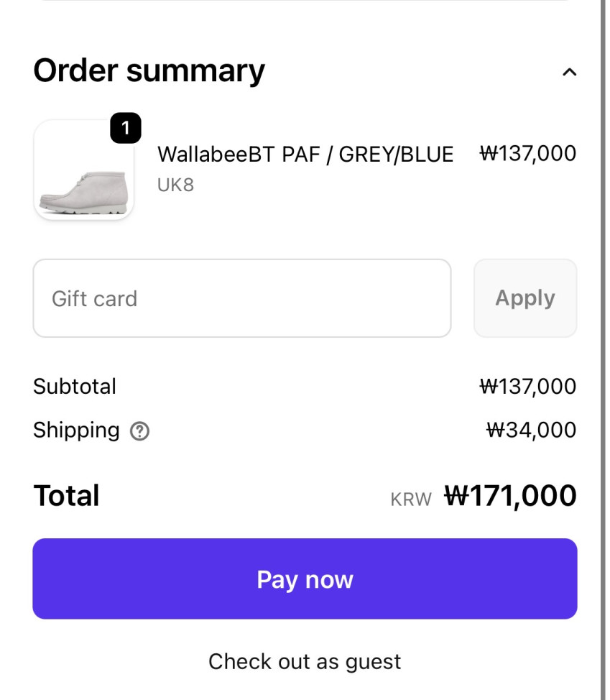Click the Wallabee shoe product thumbnail

(x=84, y=170)
